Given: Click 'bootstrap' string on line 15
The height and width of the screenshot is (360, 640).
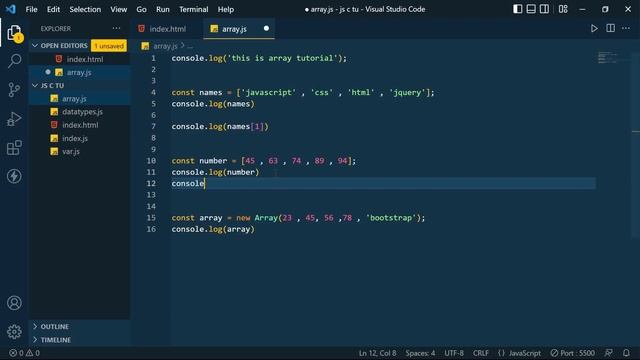Looking at the screenshot, I should click(x=391, y=218).
